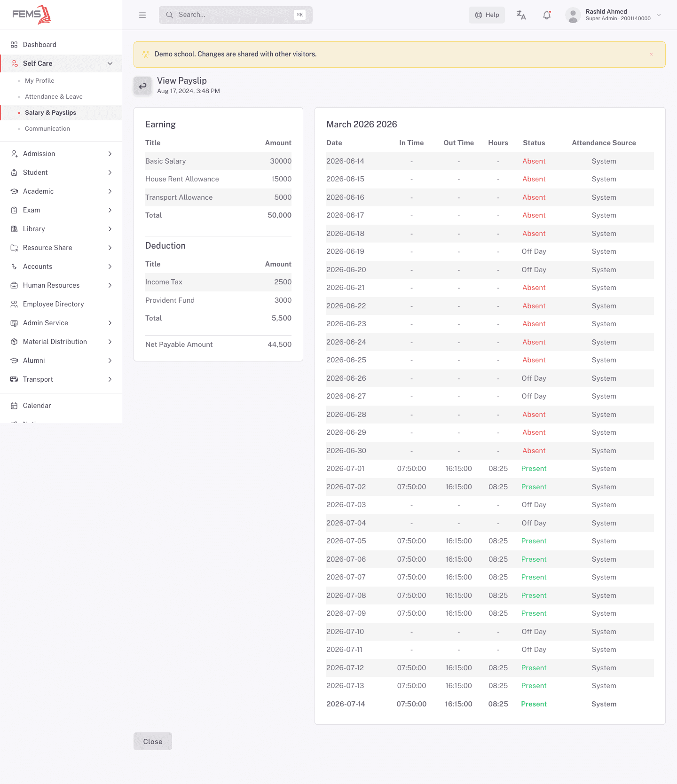Expand the Accounts menu chevron
The height and width of the screenshot is (784, 677).
[110, 267]
